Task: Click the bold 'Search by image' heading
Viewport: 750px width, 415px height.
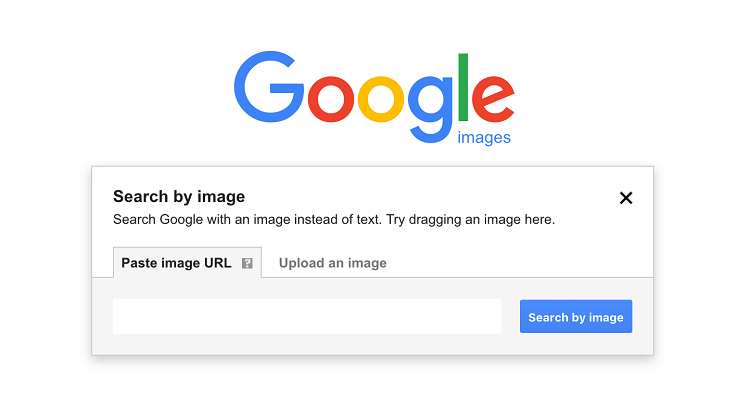Action: [179, 196]
